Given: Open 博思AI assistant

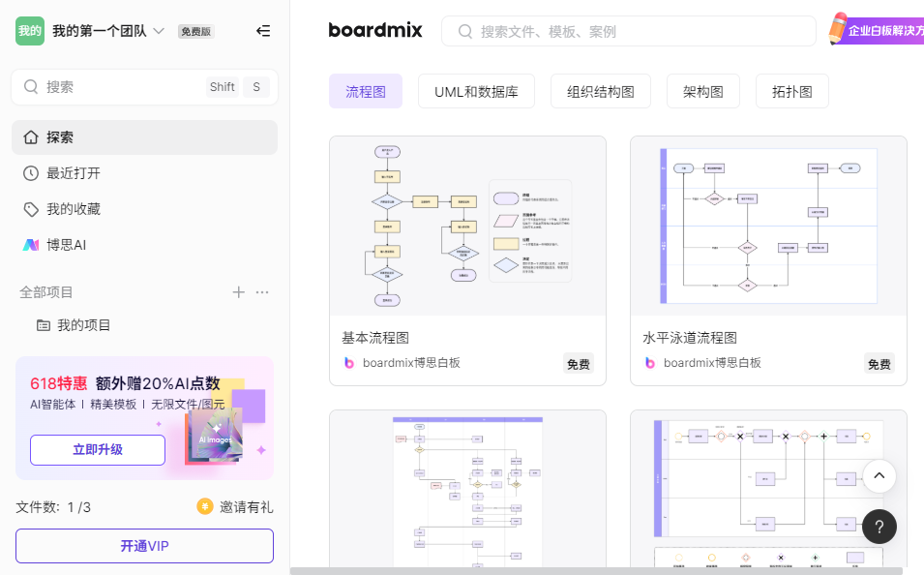Looking at the screenshot, I should [x=144, y=245].
